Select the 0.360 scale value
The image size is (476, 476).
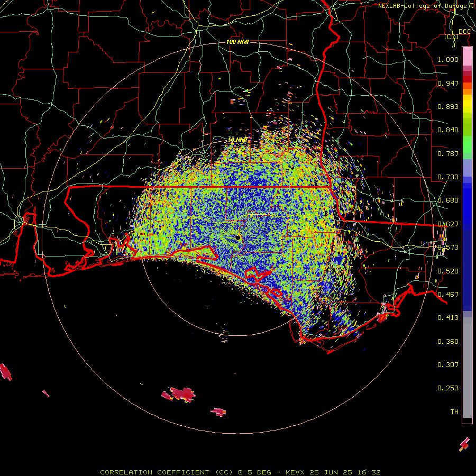pyautogui.click(x=448, y=342)
